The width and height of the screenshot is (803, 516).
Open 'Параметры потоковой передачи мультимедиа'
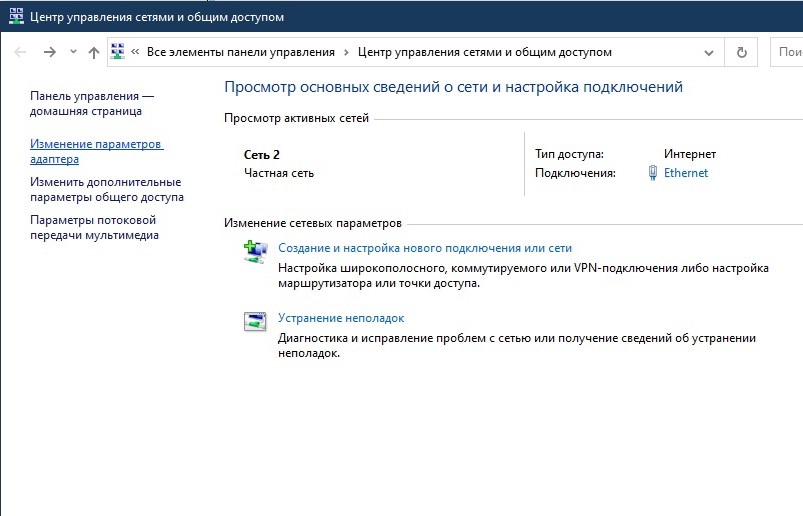(94, 227)
